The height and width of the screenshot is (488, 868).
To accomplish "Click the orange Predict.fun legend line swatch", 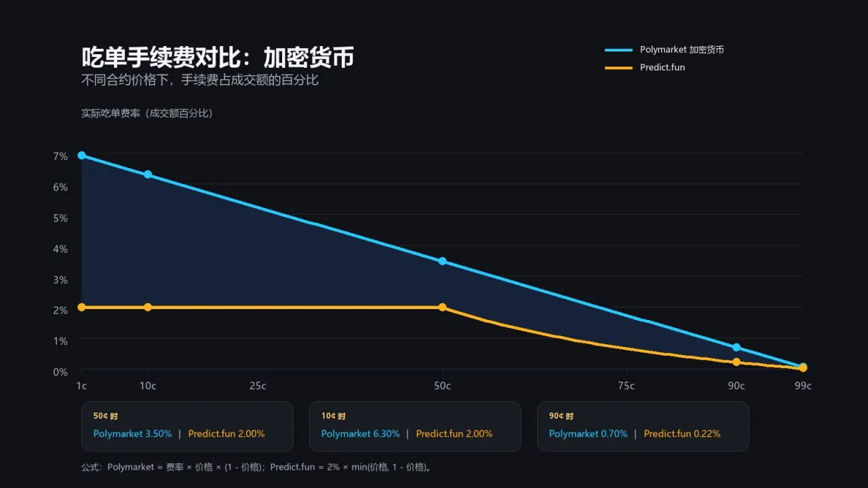I will (618, 67).
